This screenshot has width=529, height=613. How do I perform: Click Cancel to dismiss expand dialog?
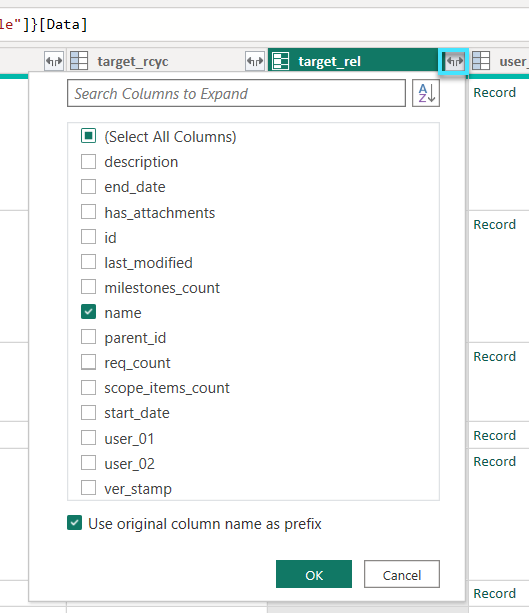[x=402, y=574]
